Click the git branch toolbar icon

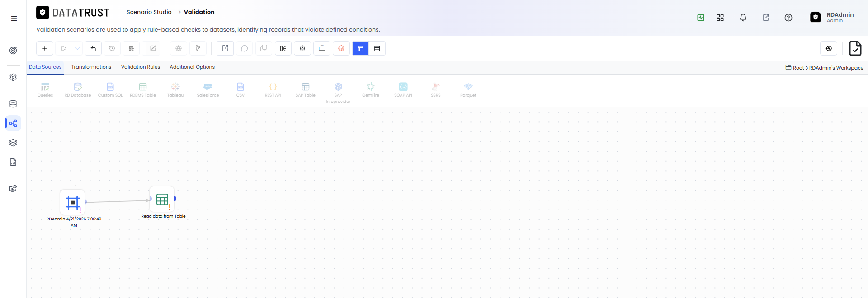(198, 48)
